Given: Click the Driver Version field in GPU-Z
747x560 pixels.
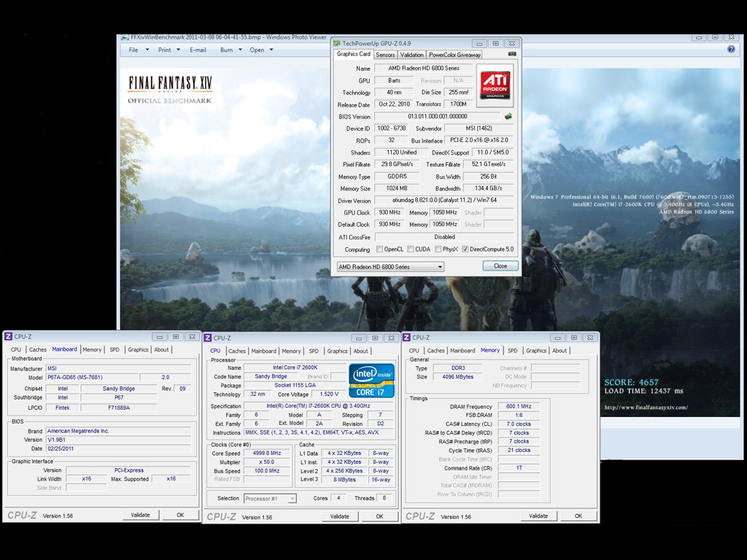Looking at the screenshot, I should tap(444, 200).
